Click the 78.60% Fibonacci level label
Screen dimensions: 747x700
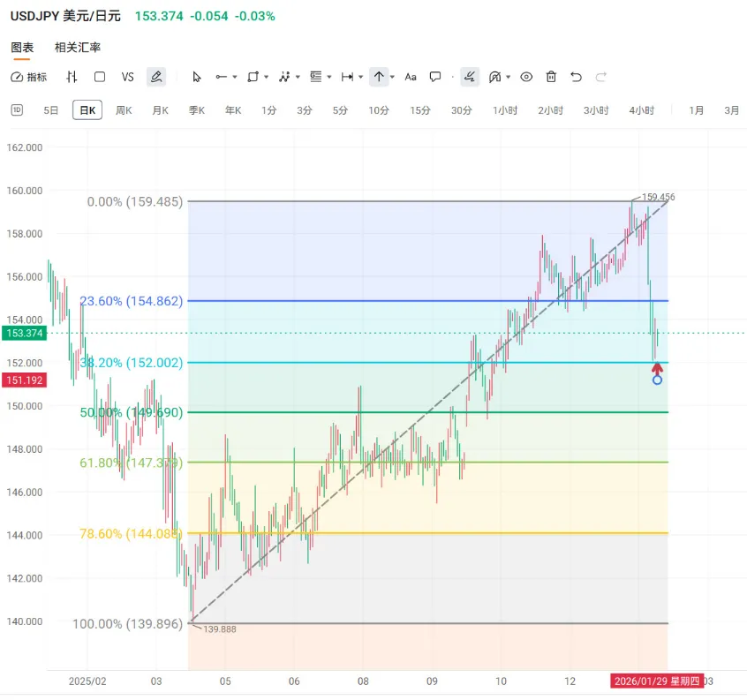pos(131,533)
